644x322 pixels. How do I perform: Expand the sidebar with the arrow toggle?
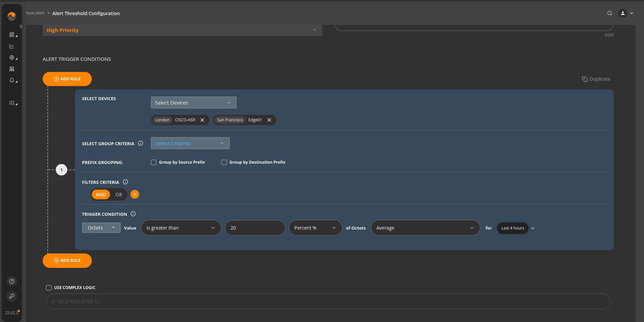(21, 26)
